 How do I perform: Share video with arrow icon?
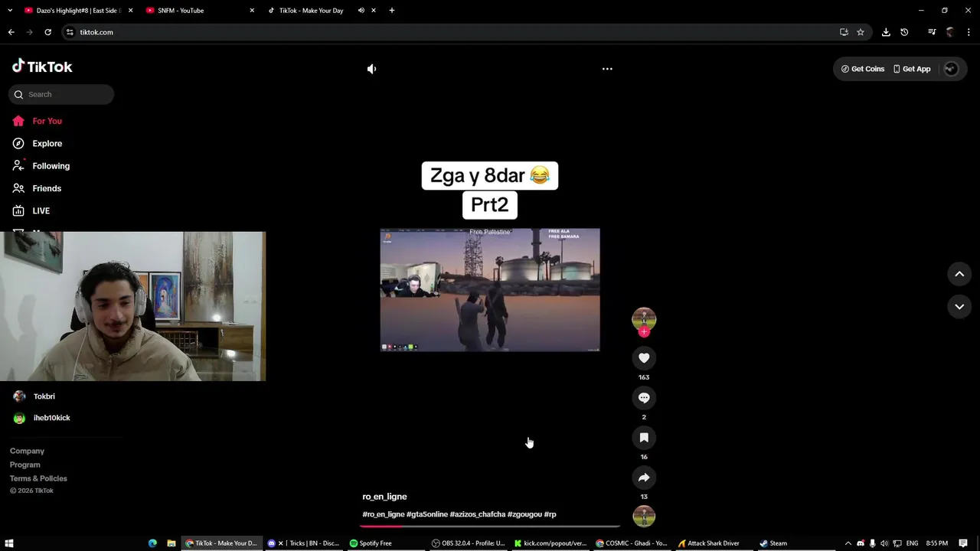[644, 478]
